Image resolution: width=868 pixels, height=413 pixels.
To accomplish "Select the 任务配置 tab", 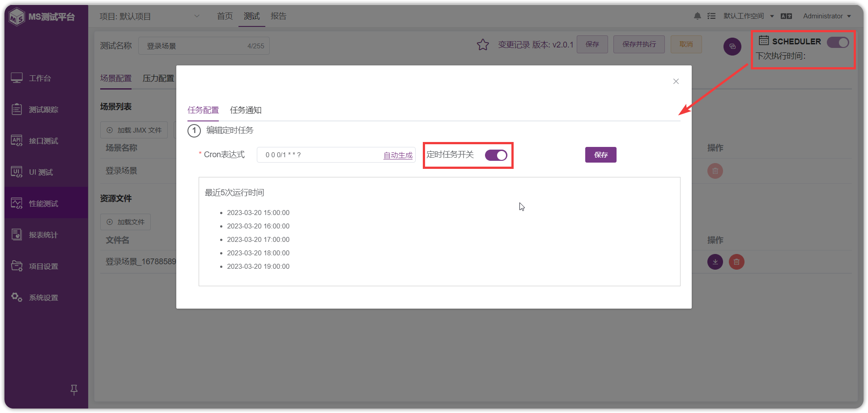I will pos(203,110).
